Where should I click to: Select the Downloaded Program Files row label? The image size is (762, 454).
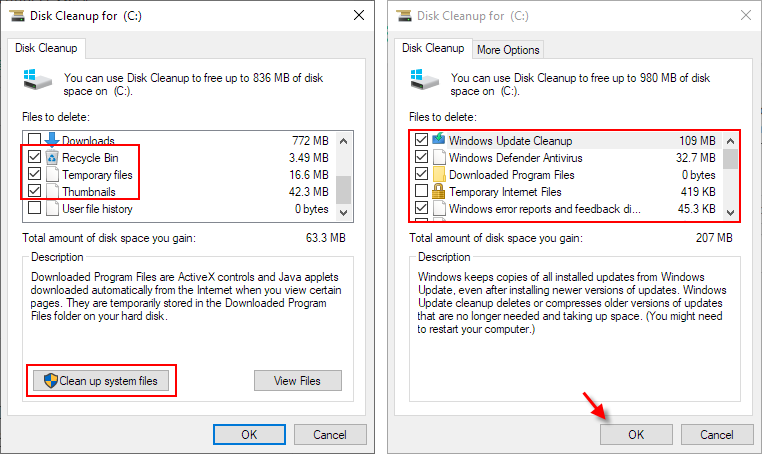pos(512,175)
